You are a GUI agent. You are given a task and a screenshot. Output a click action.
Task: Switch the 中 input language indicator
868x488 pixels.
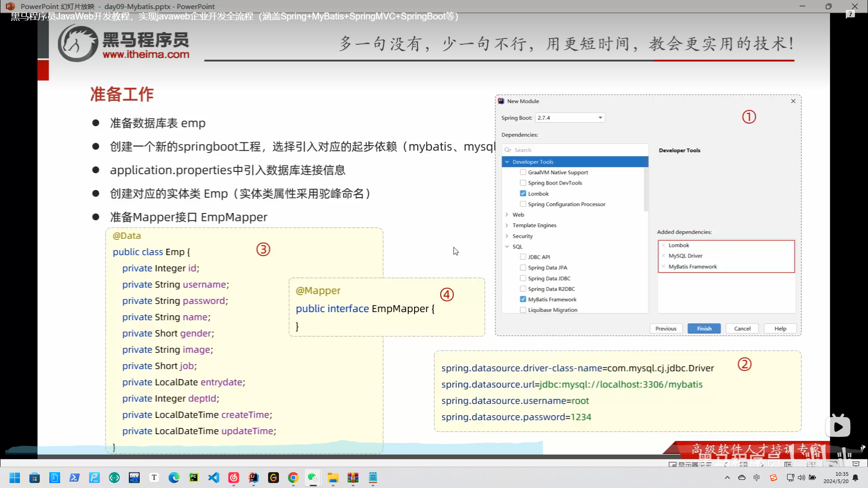pos(756,478)
